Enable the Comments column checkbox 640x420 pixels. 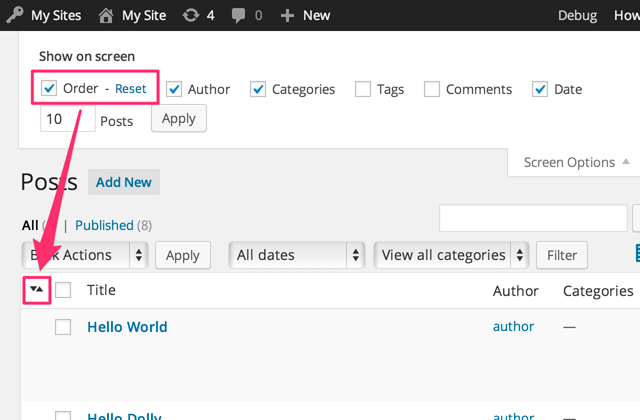point(432,89)
